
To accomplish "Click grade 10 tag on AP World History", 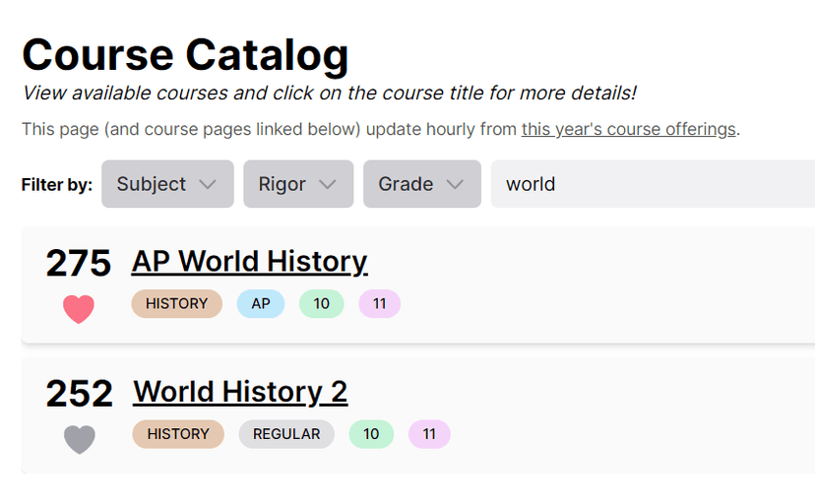I will (x=321, y=304).
